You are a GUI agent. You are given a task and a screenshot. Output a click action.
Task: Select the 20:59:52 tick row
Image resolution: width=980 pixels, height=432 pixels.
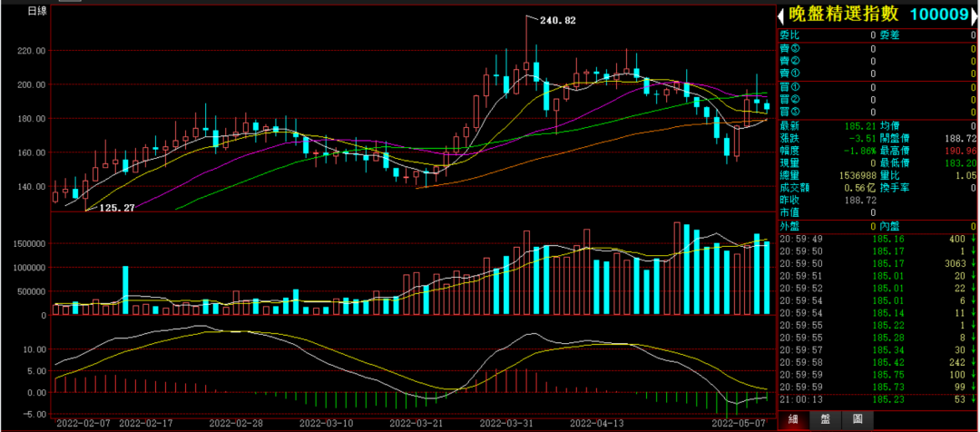click(x=877, y=288)
